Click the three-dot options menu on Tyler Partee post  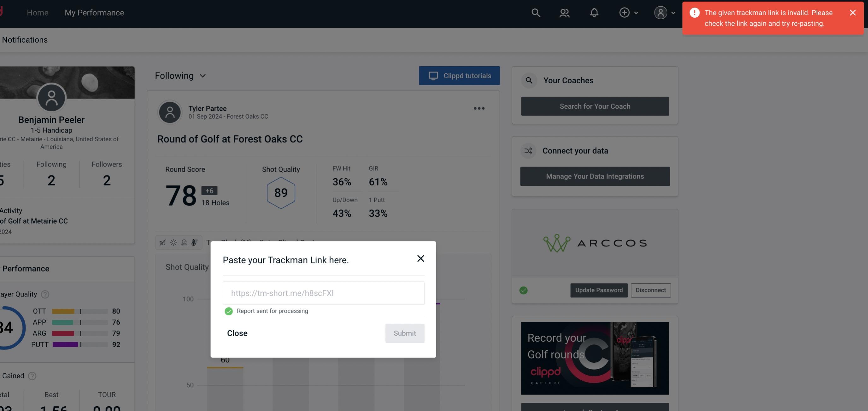click(x=479, y=109)
